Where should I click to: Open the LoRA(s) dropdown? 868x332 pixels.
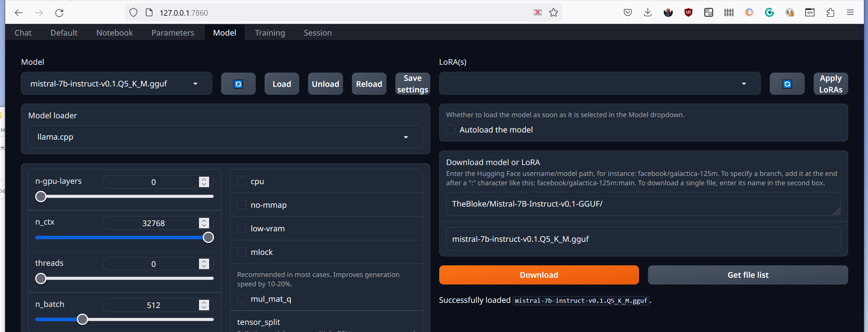(x=600, y=83)
